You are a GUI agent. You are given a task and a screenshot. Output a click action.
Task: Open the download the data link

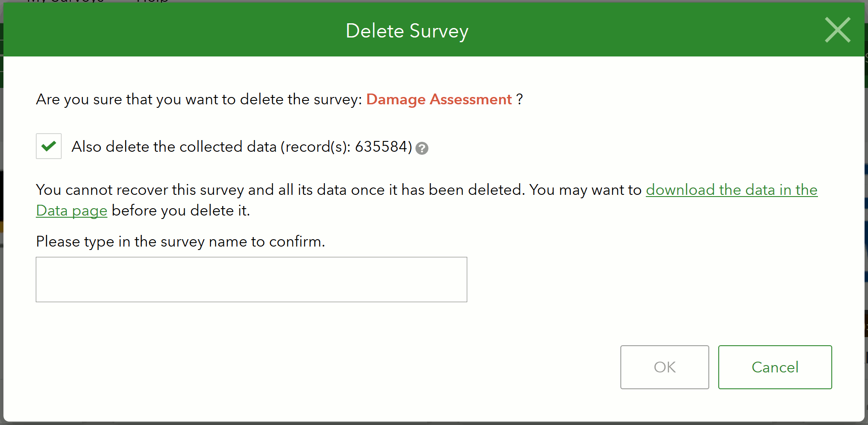tap(731, 190)
